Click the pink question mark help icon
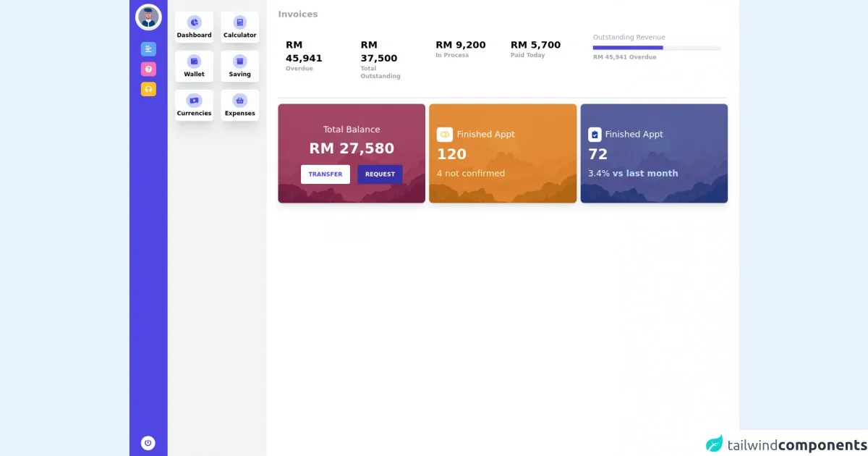The width and height of the screenshot is (868, 456). 148,69
